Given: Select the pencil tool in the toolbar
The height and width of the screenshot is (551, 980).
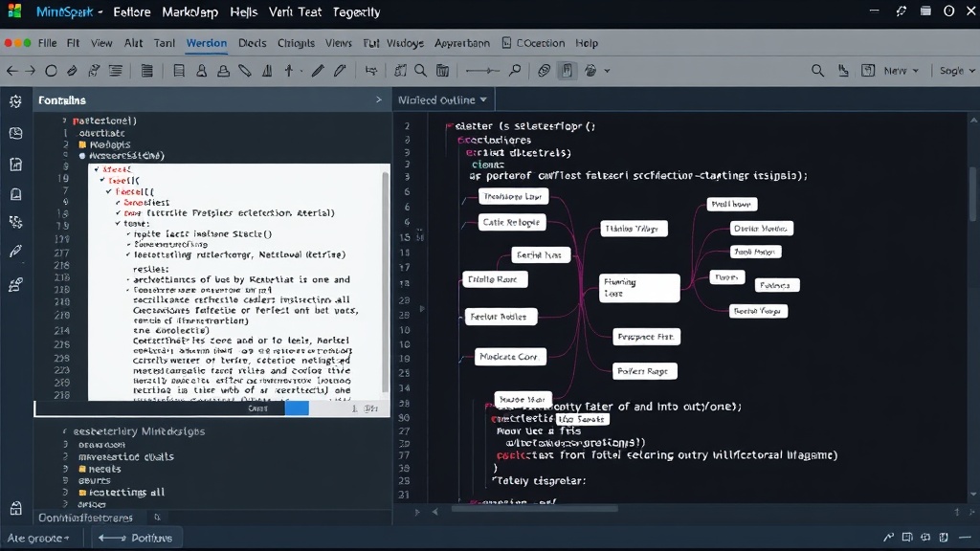Looking at the screenshot, I should point(318,71).
